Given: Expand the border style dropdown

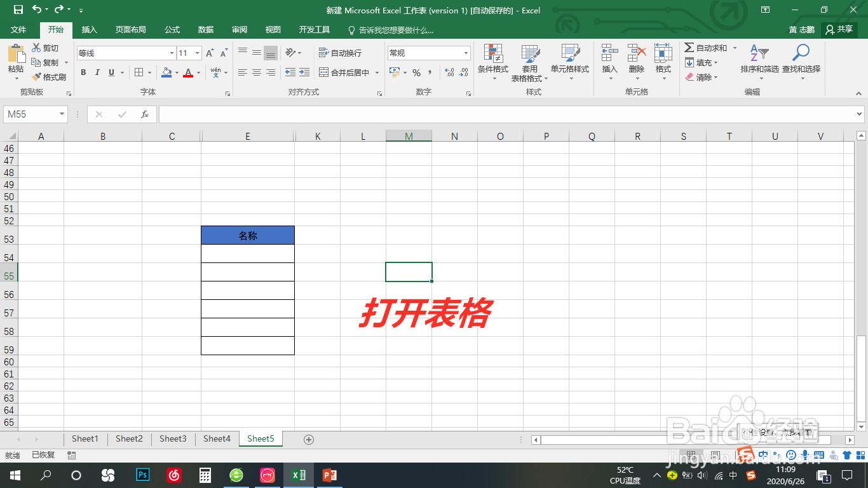Looking at the screenshot, I should point(150,72).
